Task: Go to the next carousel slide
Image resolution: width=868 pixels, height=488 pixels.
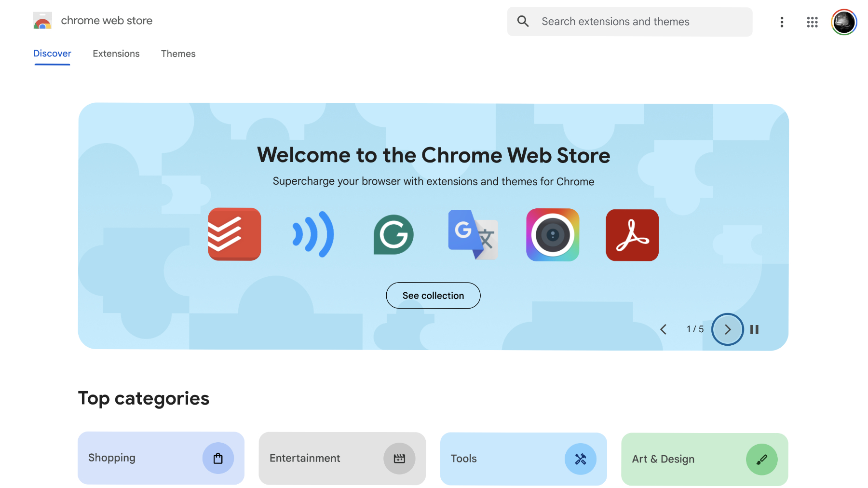Action: pos(727,329)
